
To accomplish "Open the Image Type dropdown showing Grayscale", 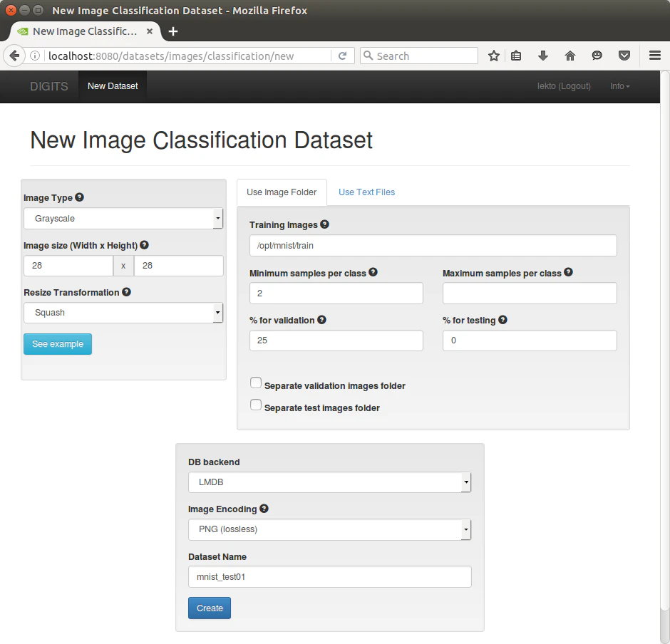I will click(x=123, y=218).
